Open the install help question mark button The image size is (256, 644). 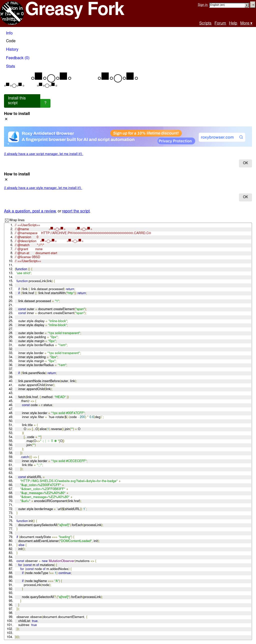[x=45, y=103]
